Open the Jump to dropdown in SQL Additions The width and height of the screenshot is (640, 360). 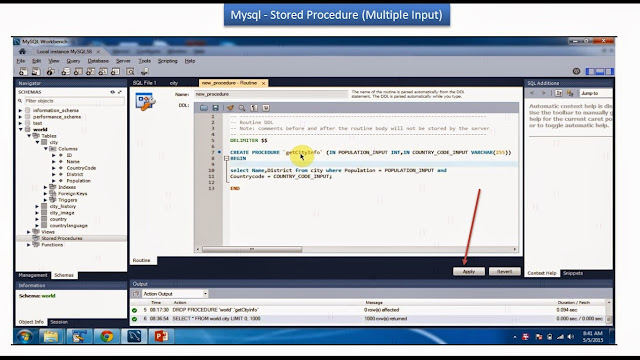point(596,93)
